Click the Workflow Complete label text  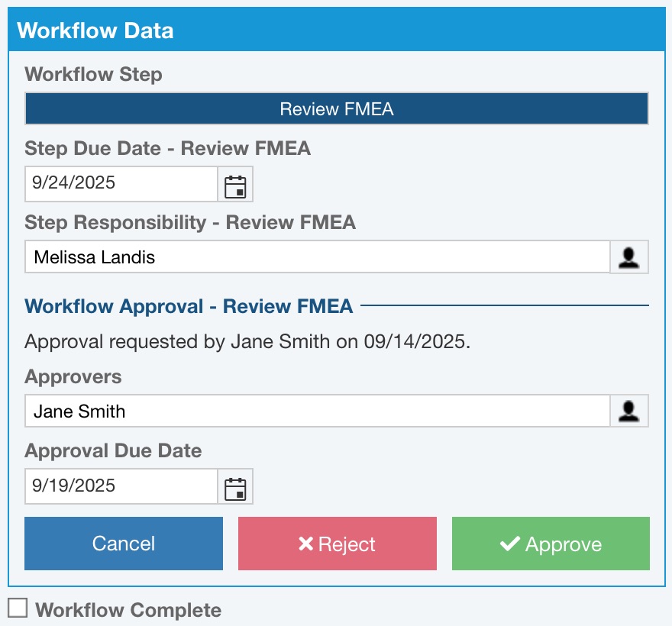tap(128, 611)
